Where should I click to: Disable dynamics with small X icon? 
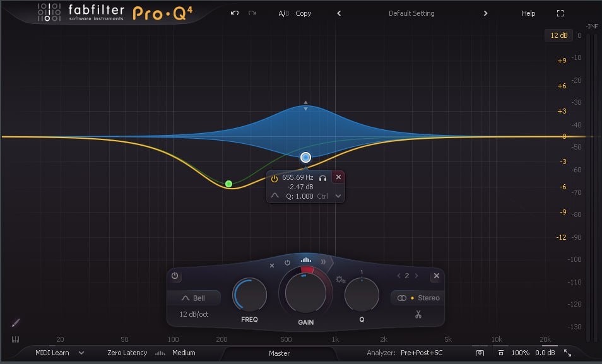tap(272, 266)
